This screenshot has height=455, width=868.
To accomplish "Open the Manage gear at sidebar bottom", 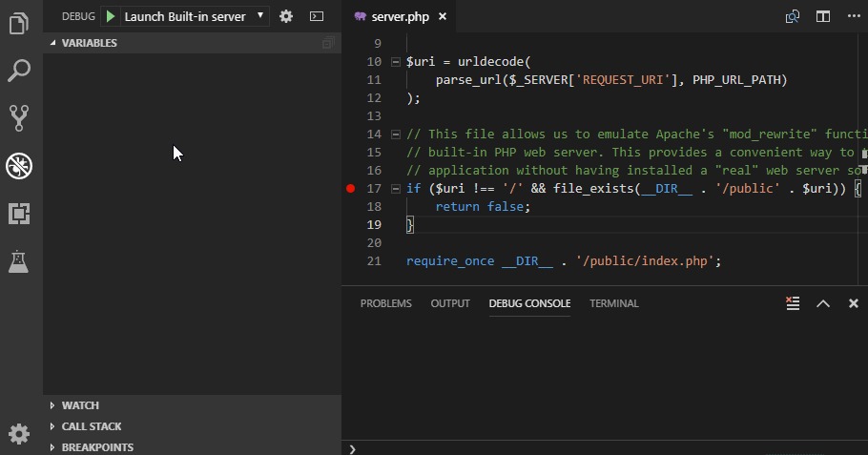I will pyautogui.click(x=19, y=434).
